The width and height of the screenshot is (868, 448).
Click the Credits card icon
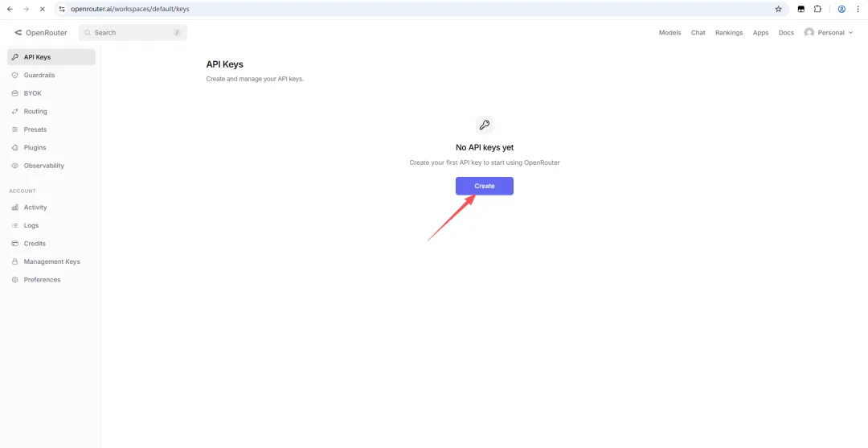click(15, 244)
